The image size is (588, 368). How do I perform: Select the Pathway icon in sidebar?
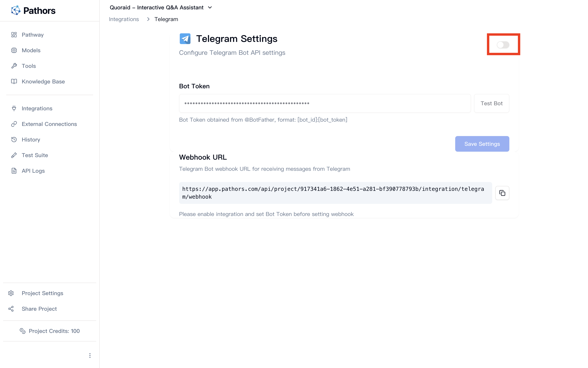(x=14, y=34)
